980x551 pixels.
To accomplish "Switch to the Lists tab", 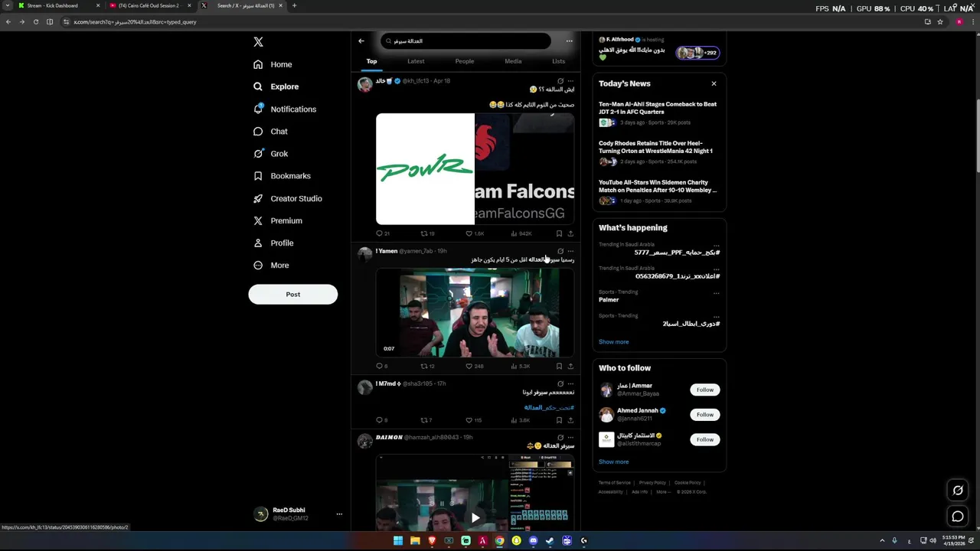I will click(x=559, y=61).
